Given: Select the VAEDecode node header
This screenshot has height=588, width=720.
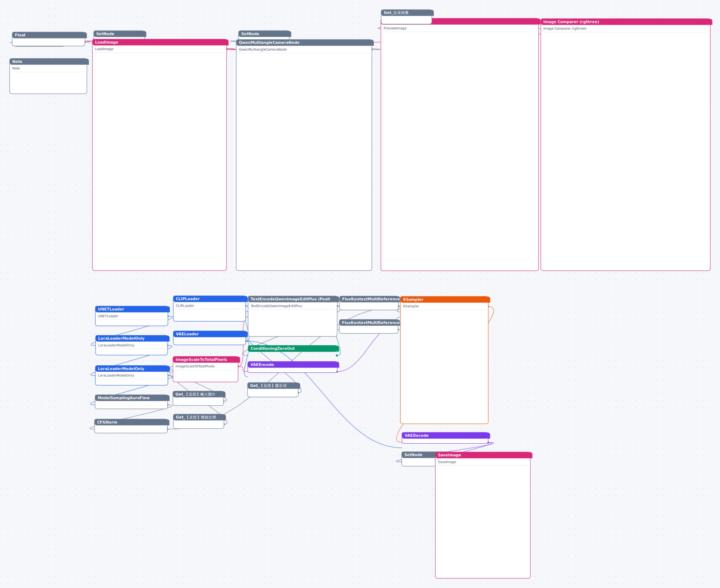Looking at the screenshot, I should pos(446,435).
